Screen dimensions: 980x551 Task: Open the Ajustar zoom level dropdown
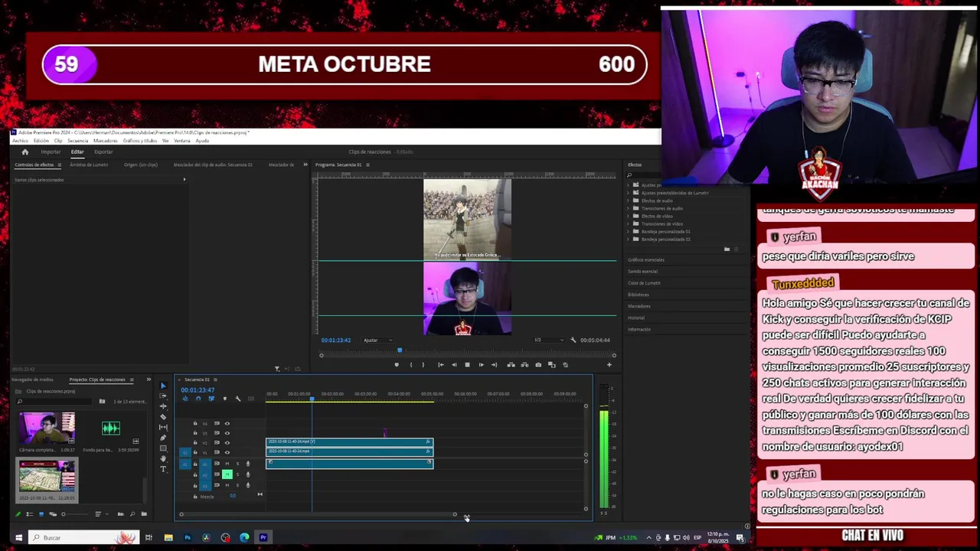(377, 340)
